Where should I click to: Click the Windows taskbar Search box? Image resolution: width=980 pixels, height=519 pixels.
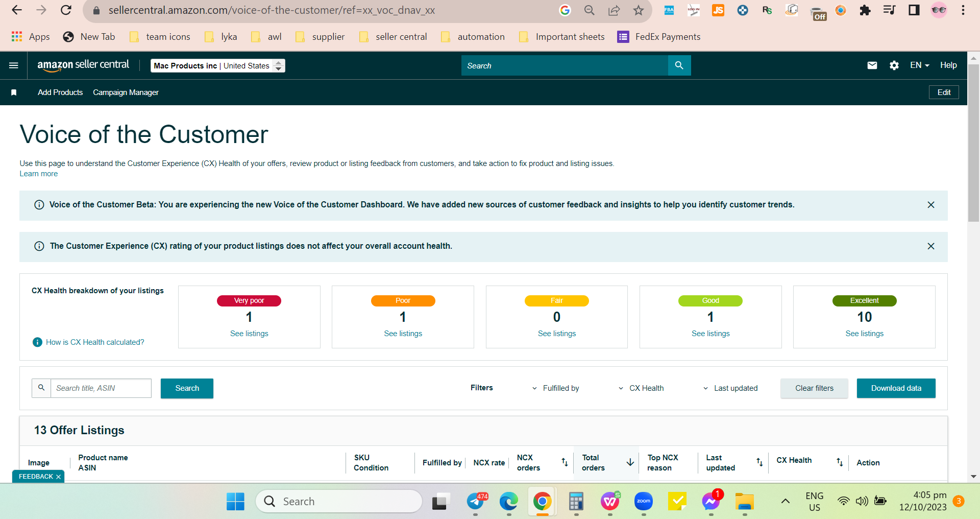(339, 502)
